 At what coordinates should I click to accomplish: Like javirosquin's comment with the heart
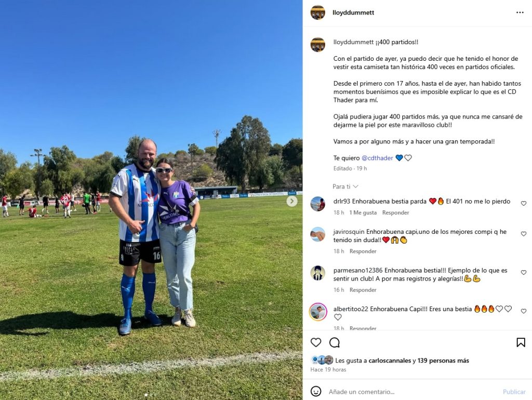(x=524, y=234)
